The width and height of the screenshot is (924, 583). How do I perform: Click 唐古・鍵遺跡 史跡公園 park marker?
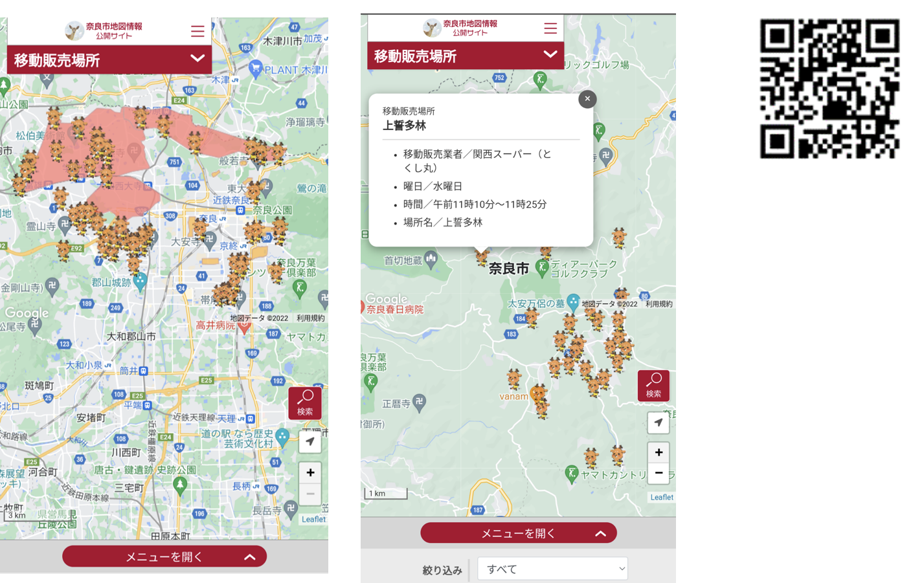point(180,485)
